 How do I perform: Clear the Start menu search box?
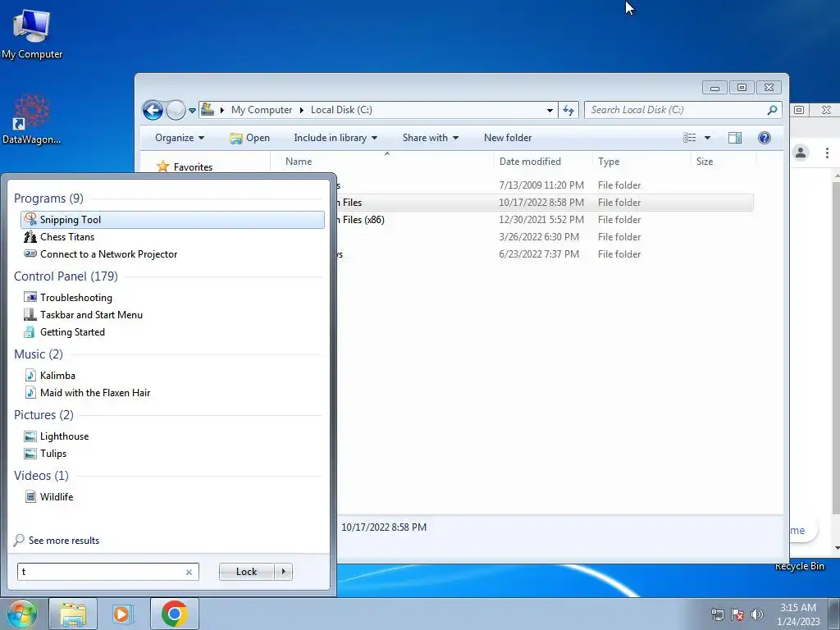click(189, 572)
